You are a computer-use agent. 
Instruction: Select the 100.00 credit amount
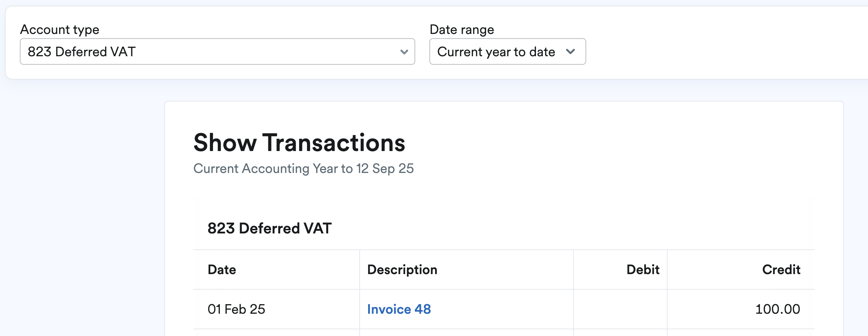coord(777,309)
